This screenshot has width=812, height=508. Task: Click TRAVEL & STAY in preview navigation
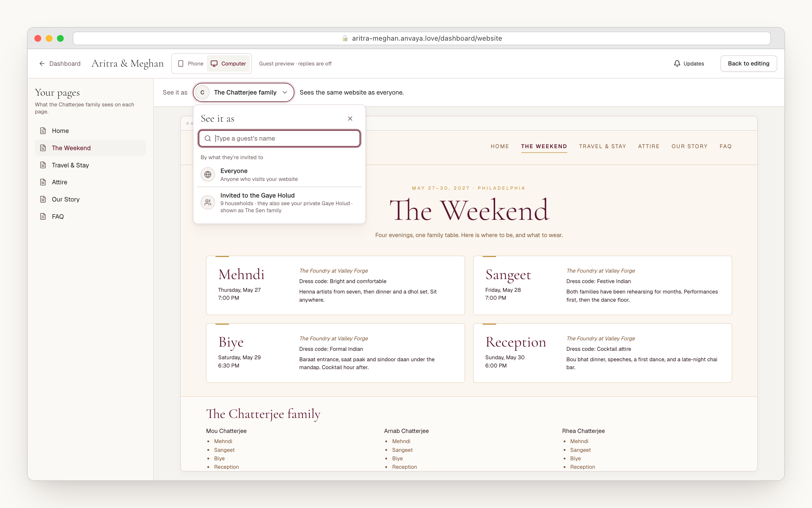click(602, 146)
